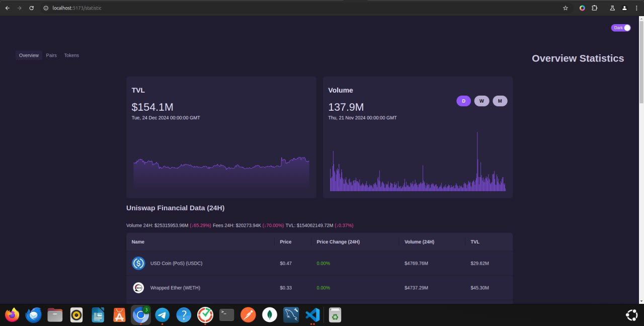This screenshot has width=644, height=326.
Task: View site information icon beside the URL
Action: pos(46,8)
